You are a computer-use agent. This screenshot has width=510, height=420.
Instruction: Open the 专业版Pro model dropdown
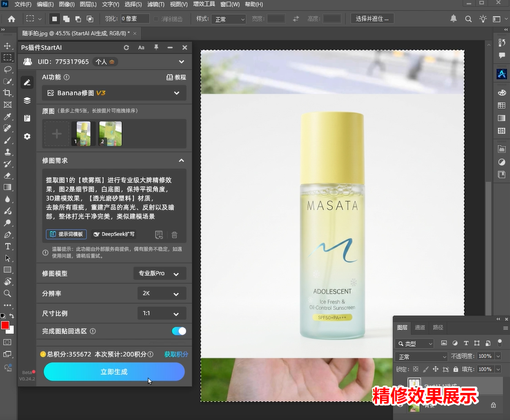coord(160,273)
